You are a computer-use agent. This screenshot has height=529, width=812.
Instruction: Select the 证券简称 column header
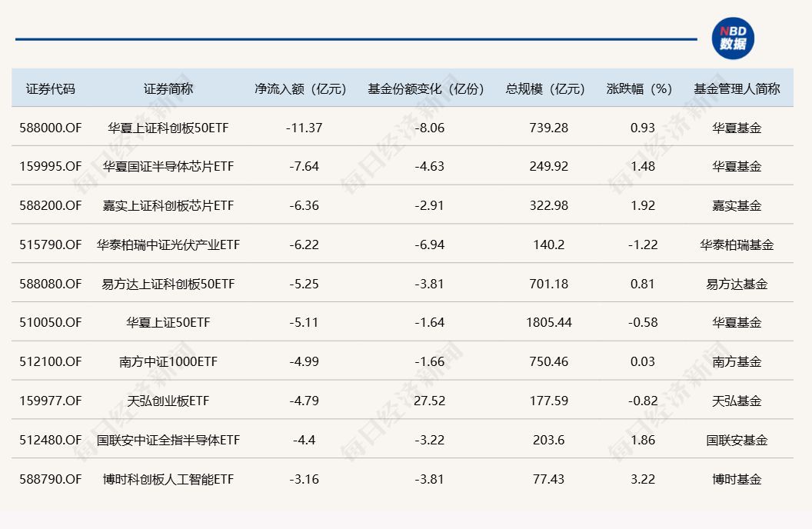pos(168,88)
